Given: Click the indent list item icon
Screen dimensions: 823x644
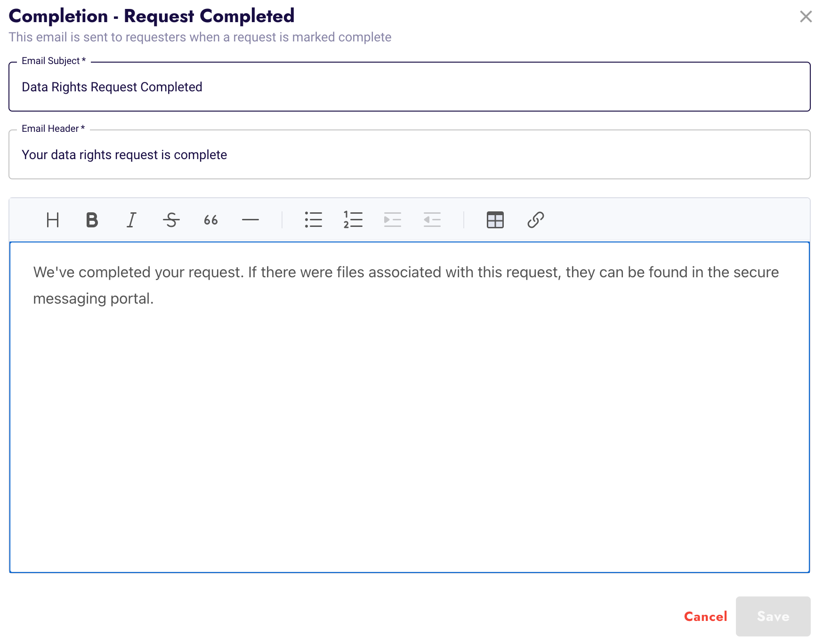Looking at the screenshot, I should point(392,220).
